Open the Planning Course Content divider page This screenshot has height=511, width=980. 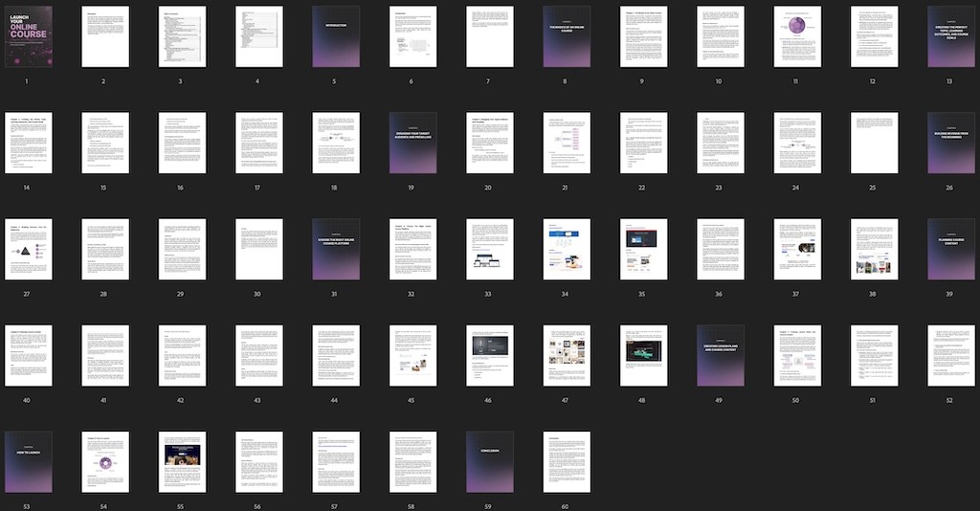(951, 249)
